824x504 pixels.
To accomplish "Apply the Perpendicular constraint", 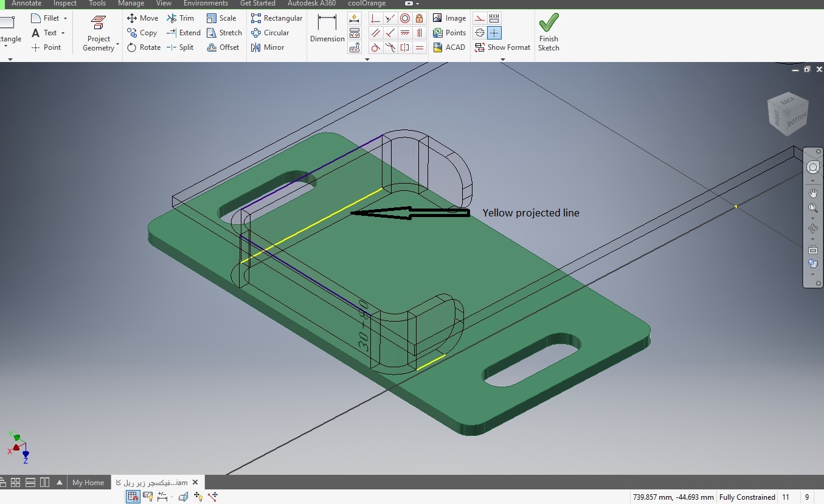I will click(390, 33).
